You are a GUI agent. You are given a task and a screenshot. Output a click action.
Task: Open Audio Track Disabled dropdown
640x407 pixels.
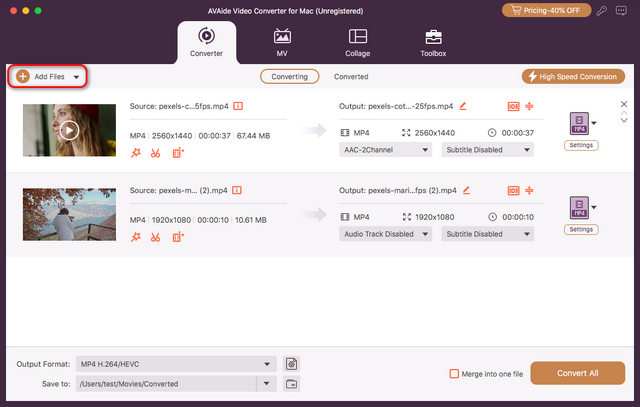point(385,233)
